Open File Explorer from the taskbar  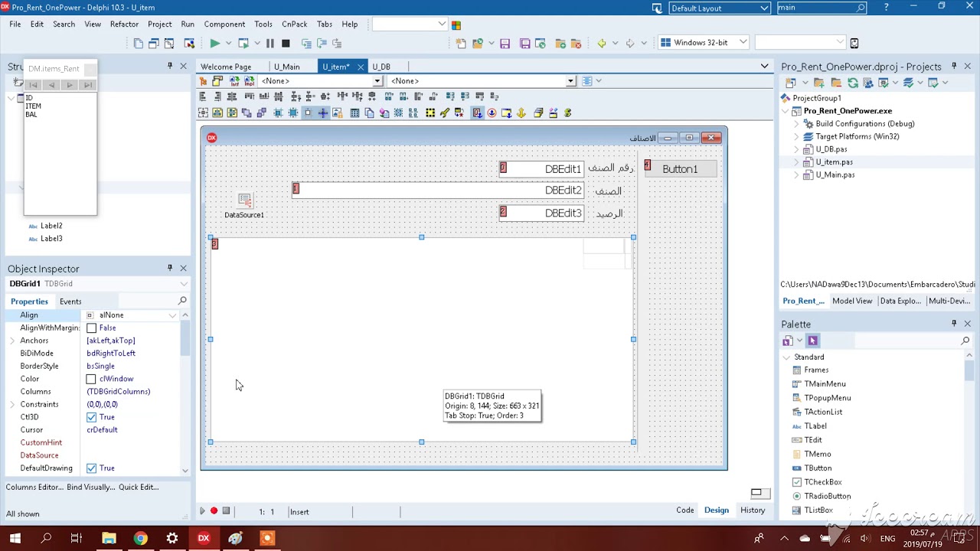tap(109, 538)
